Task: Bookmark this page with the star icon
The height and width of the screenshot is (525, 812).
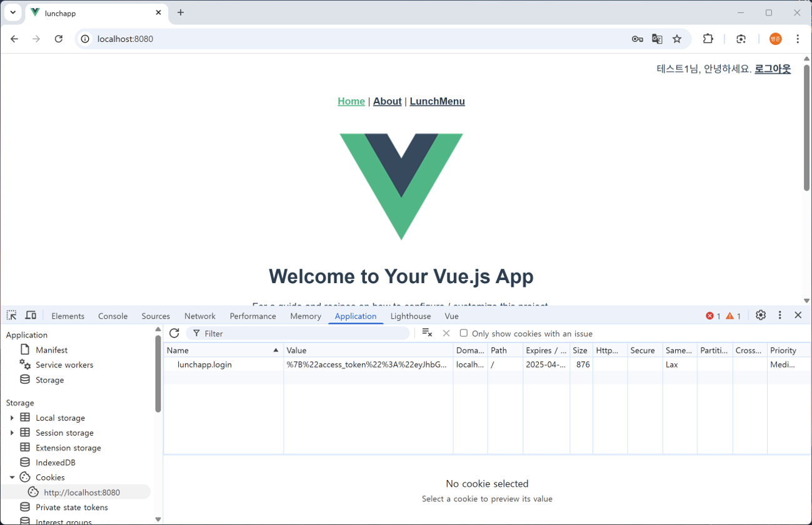Action: tap(677, 39)
